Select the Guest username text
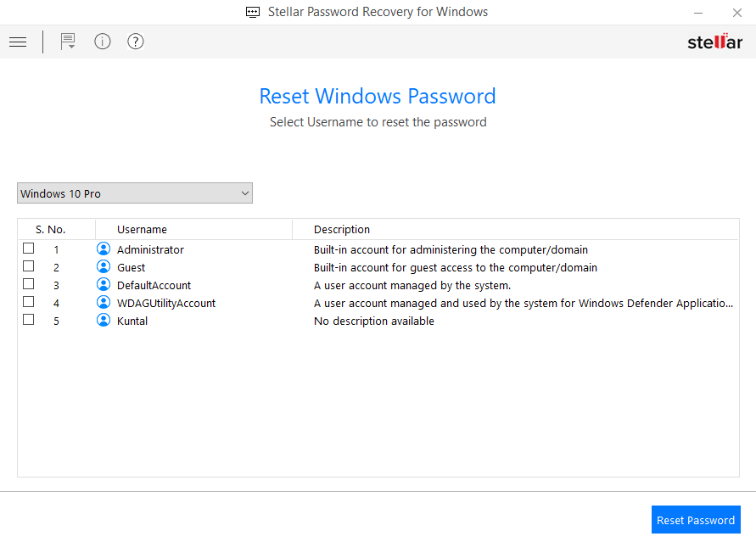Screen dimensions: 756x542 (132, 268)
